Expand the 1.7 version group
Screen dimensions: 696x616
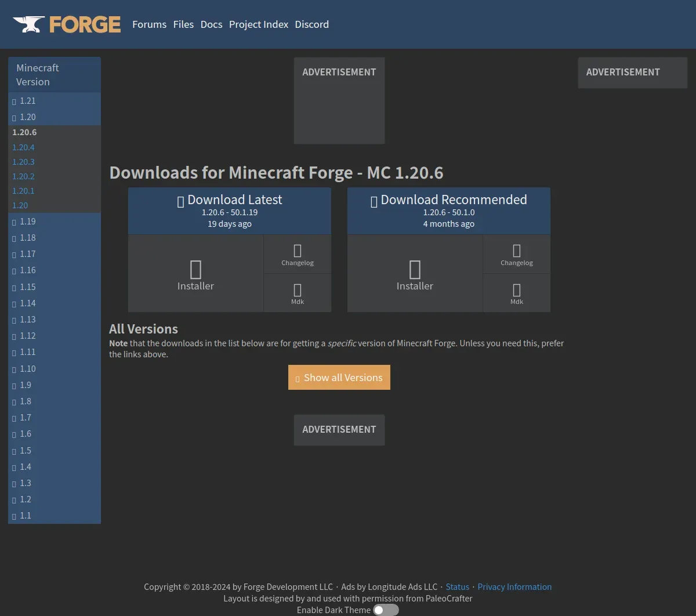click(x=55, y=418)
